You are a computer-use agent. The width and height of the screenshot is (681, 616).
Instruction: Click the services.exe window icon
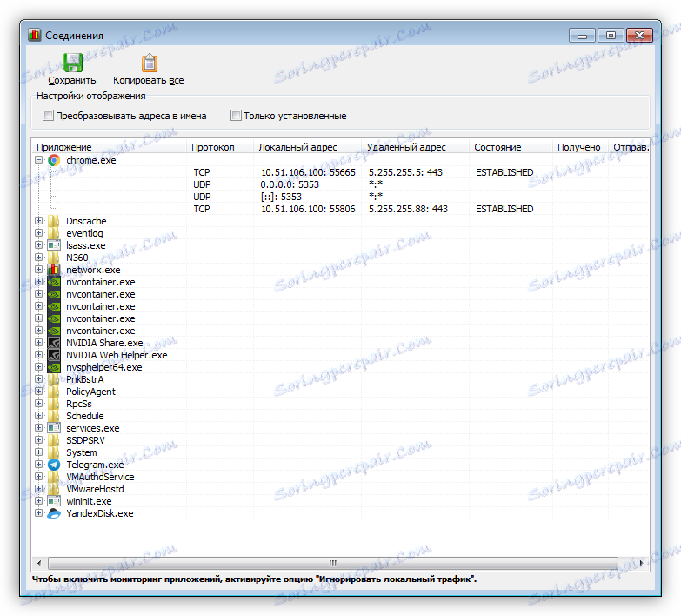tap(54, 428)
